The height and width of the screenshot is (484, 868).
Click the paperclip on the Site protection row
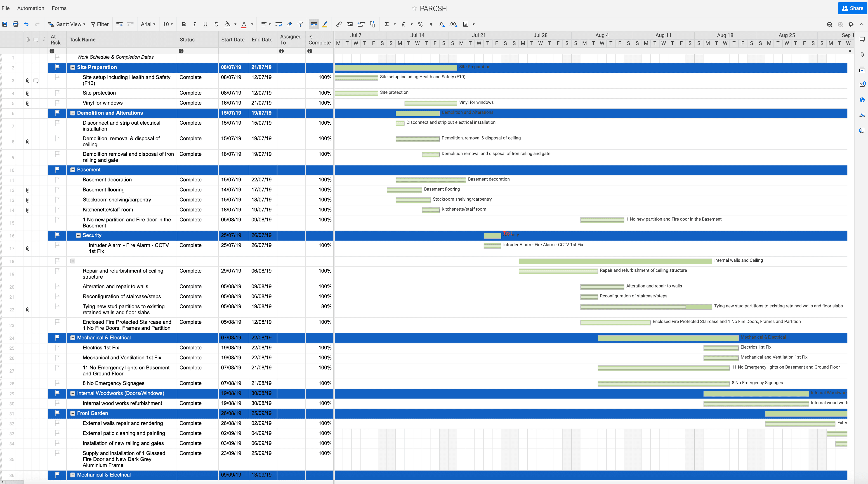[27, 93]
